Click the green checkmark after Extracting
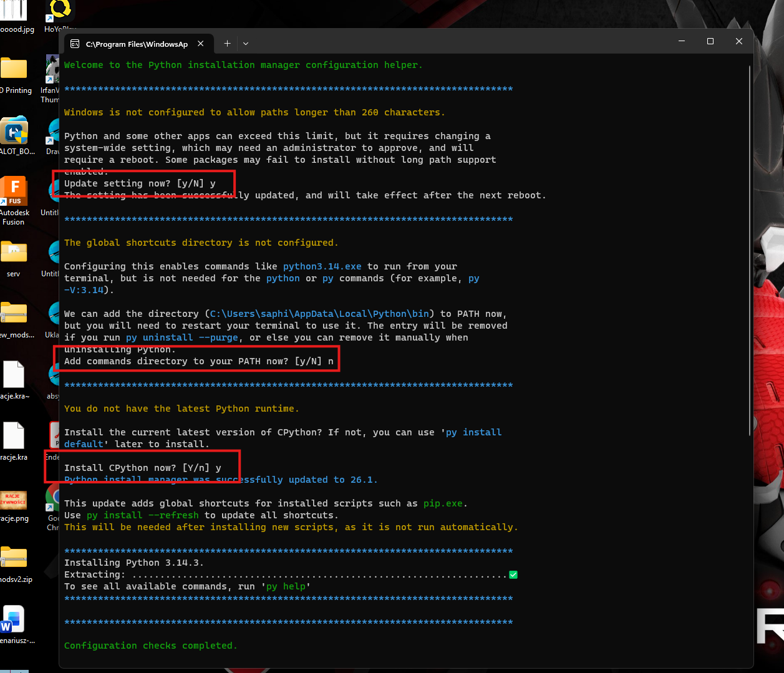This screenshot has width=784, height=673. [x=513, y=574]
